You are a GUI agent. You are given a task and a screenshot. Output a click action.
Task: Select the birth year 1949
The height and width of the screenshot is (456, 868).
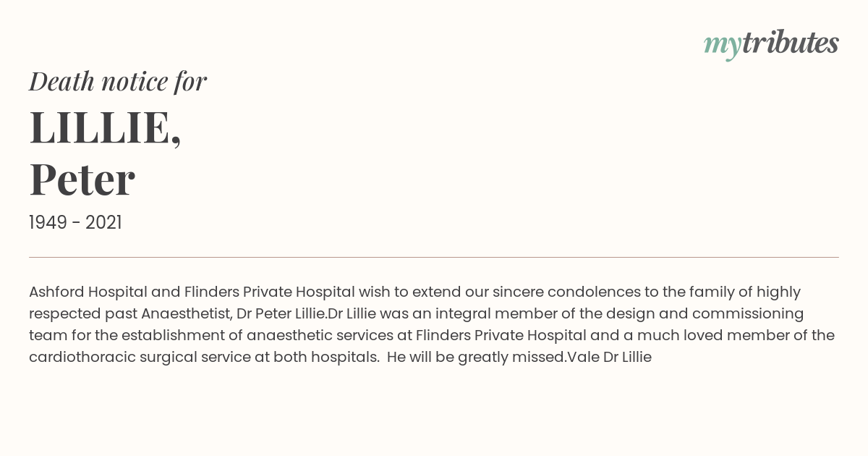(x=49, y=223)
